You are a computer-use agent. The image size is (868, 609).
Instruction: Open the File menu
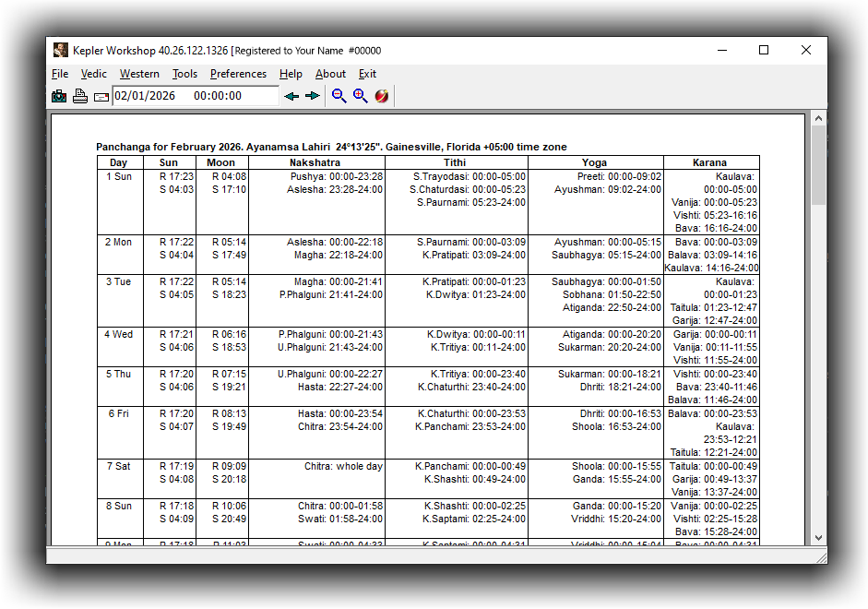(x=60, y=74)
